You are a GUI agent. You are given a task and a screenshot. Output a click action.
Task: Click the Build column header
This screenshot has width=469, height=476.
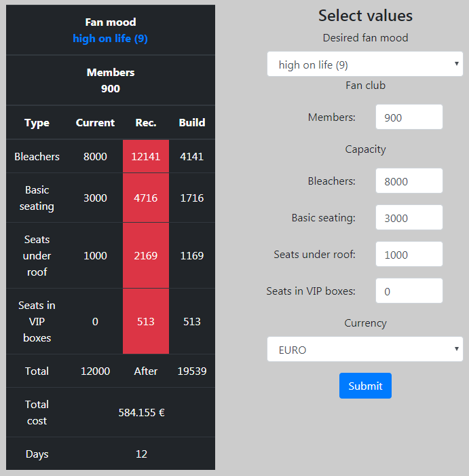click(x=191, y=123)
